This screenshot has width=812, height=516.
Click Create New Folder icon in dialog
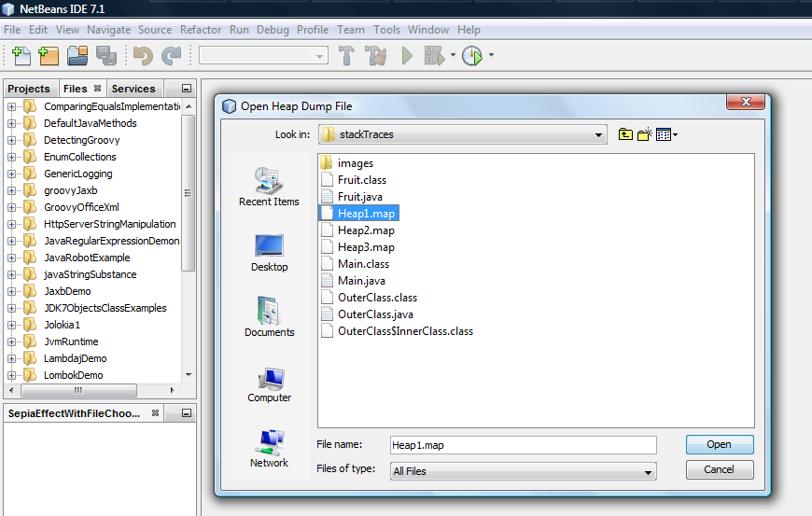click(x=645, y=134)
